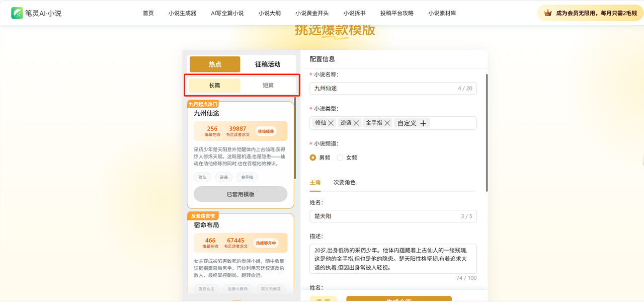
Task: Select the 宿命布局 template card title
Action: [206, 225]
